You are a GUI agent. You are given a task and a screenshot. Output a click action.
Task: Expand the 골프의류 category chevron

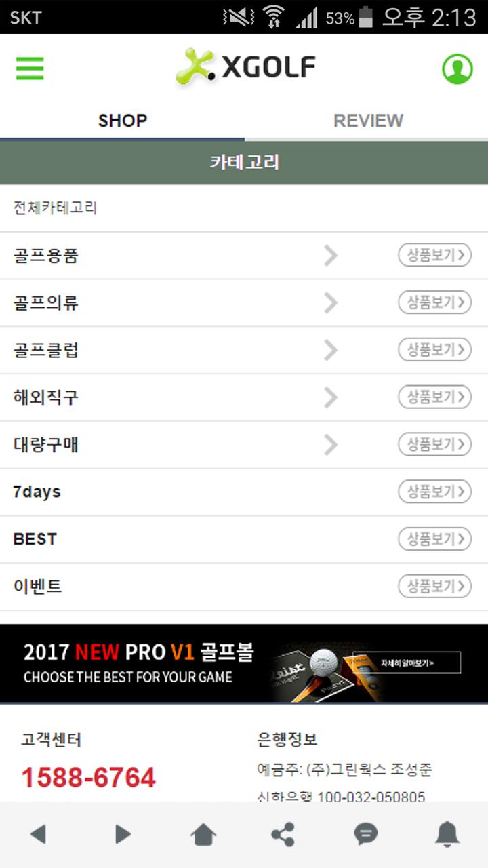(x=331, y=303)
